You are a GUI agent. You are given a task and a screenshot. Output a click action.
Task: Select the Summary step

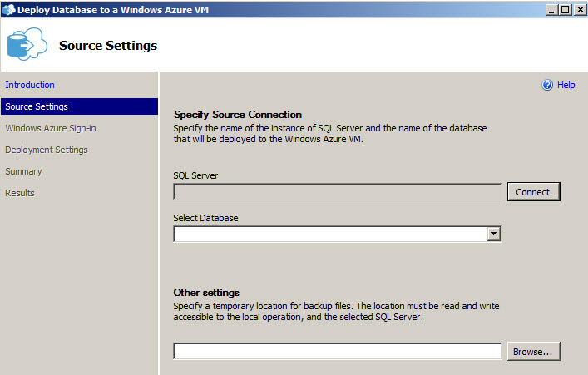point(23,171)
